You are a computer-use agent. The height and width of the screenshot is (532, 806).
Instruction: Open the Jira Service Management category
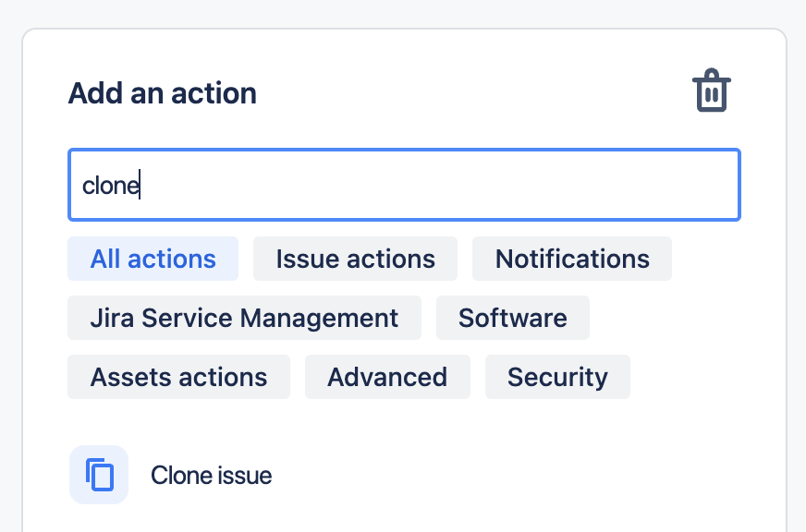coord(244,318)
